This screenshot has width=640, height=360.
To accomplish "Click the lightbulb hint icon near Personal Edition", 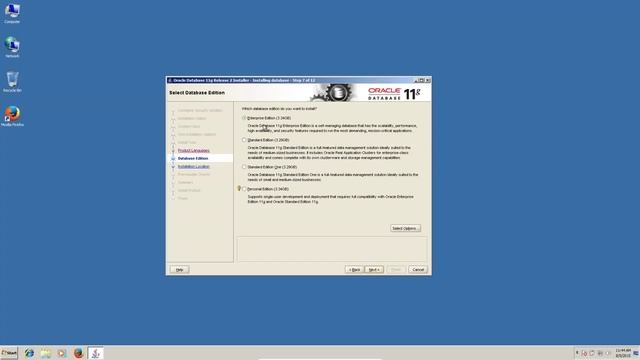I will pos(239,188).
